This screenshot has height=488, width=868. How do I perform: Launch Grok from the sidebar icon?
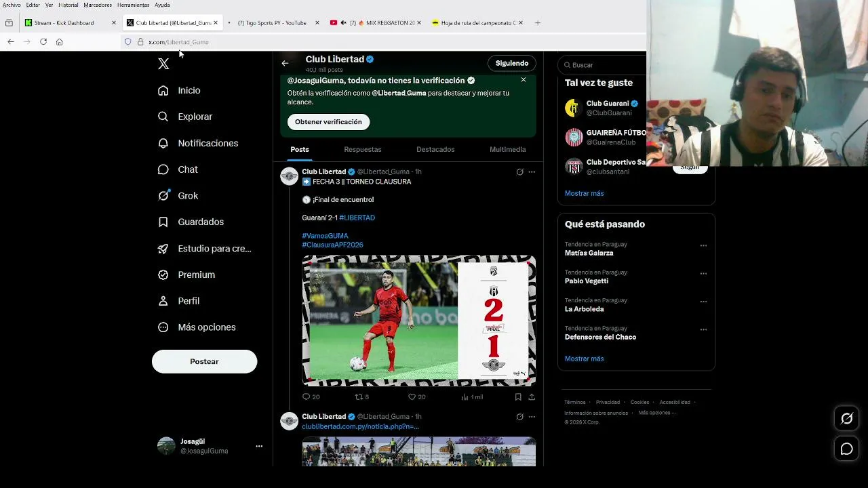tap(163, 195)
